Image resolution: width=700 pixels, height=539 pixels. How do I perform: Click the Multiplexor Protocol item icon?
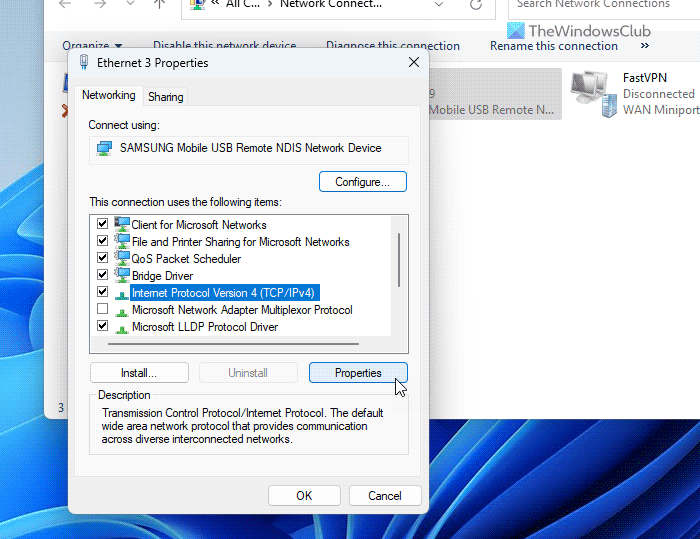(x=122, y=312)
